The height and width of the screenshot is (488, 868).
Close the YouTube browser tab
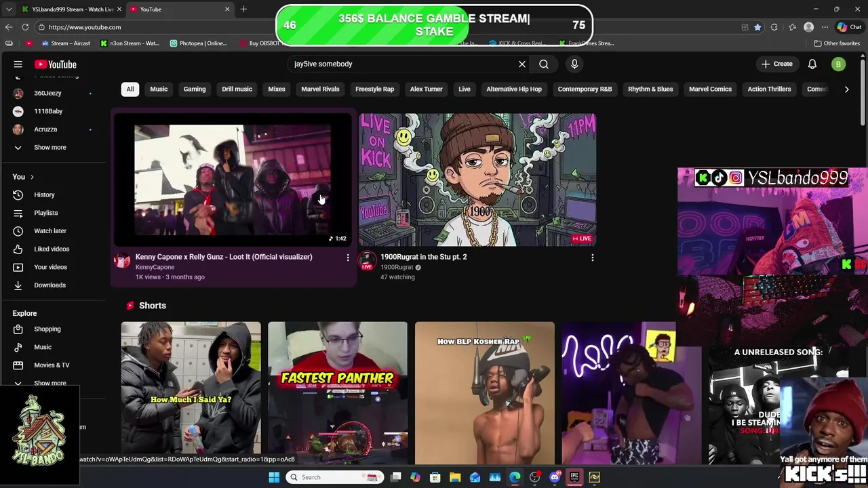[x=227, y=9]
